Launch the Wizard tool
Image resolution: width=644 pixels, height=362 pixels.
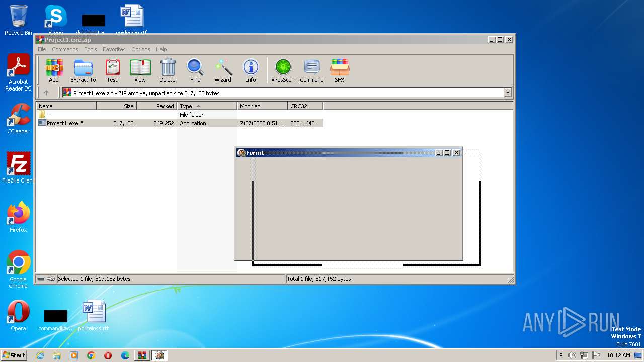click(223, 70)
